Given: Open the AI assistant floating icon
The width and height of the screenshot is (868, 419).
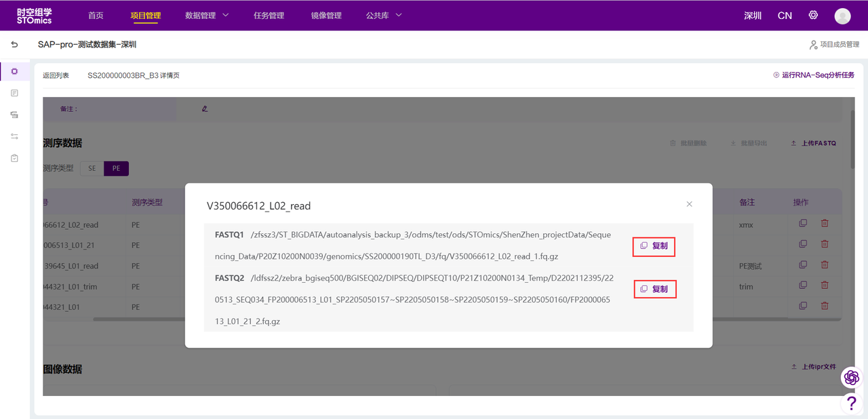Looking at the screenshot, I should pos(851,378).
